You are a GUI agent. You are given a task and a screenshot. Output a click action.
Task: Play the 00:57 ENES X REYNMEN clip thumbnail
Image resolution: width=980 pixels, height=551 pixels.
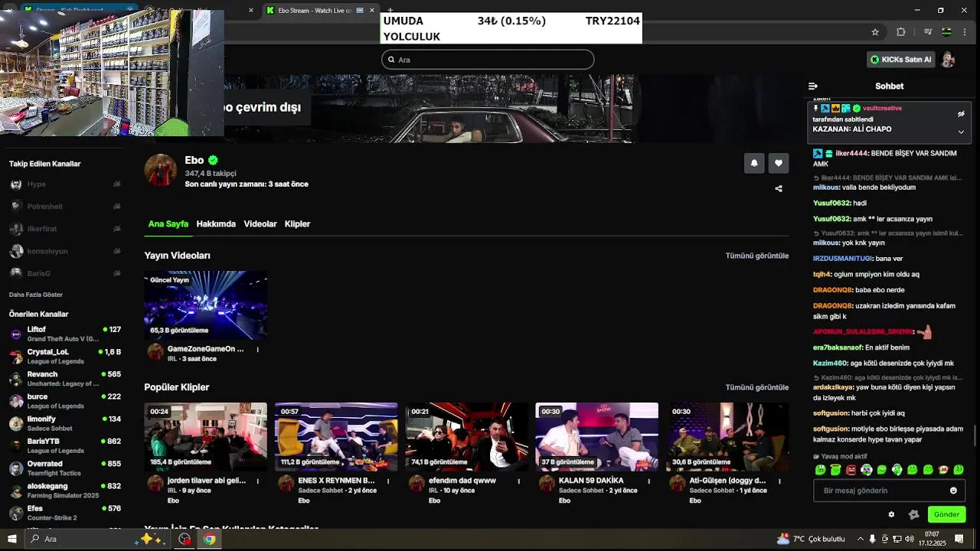pyautogui.click(x=336, y=436)
